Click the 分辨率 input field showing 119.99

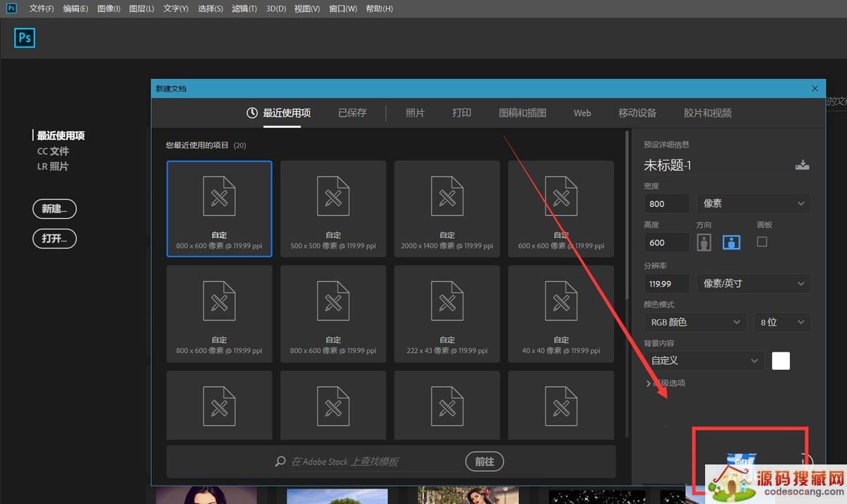666,283
